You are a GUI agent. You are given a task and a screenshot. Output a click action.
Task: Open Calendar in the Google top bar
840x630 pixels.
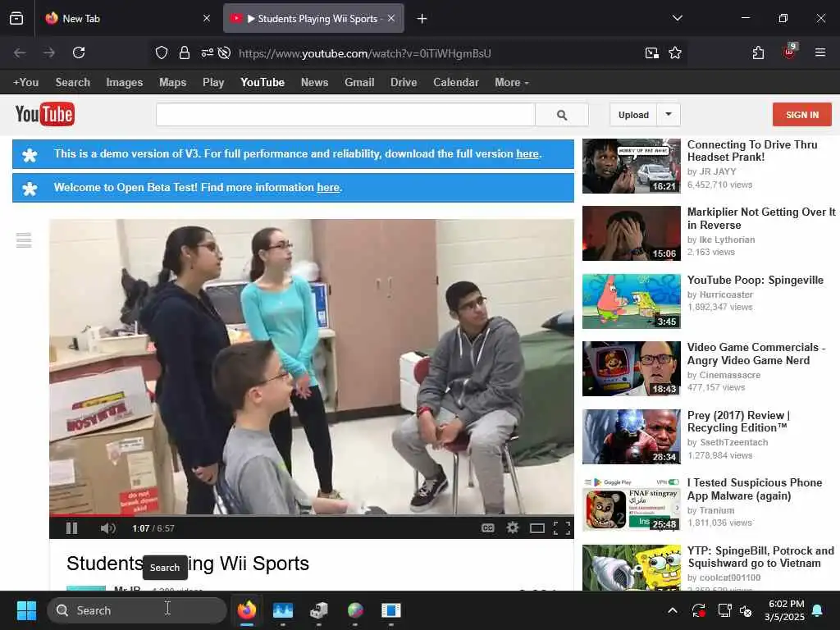point(456,83)
